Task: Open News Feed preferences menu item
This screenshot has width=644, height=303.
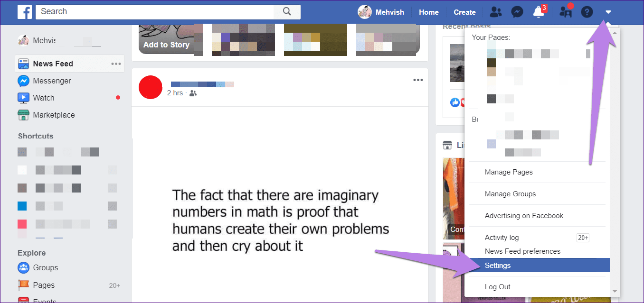Action: [522, 251]
